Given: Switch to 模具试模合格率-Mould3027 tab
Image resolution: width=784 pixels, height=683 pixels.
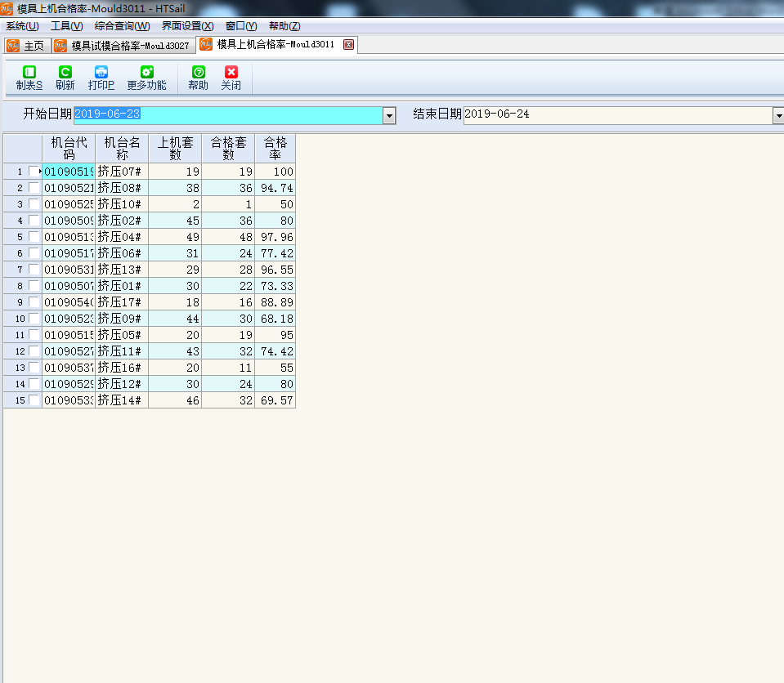Looking at the screenshot, I should 123,46.
